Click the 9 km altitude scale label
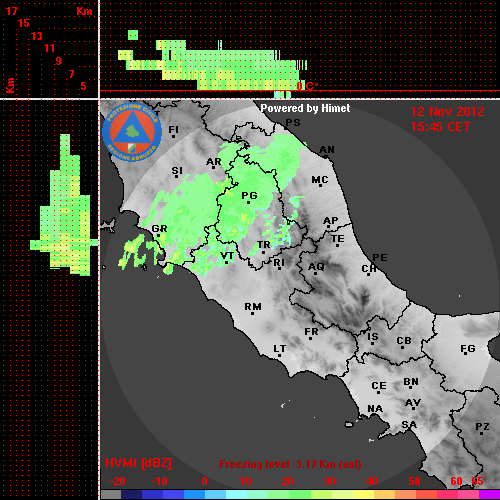Viewport: 500px width, 500px height. (x=58, y=61)
